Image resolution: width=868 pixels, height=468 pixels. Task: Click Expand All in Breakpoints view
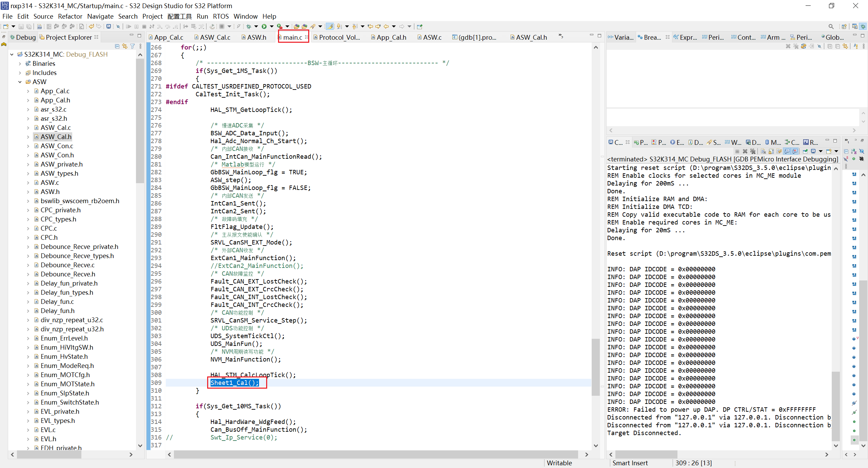point(830,46)
